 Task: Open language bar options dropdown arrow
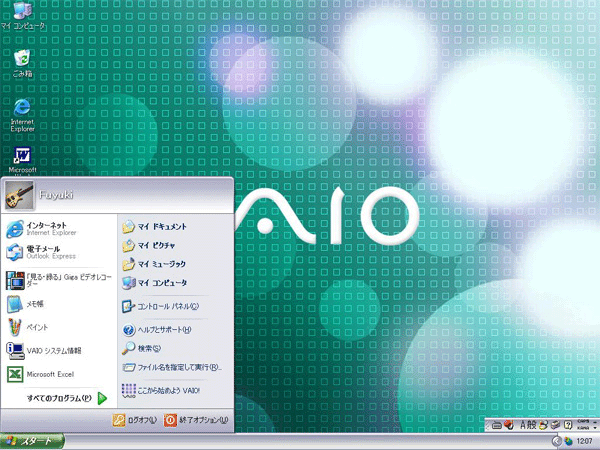point(595,428)
